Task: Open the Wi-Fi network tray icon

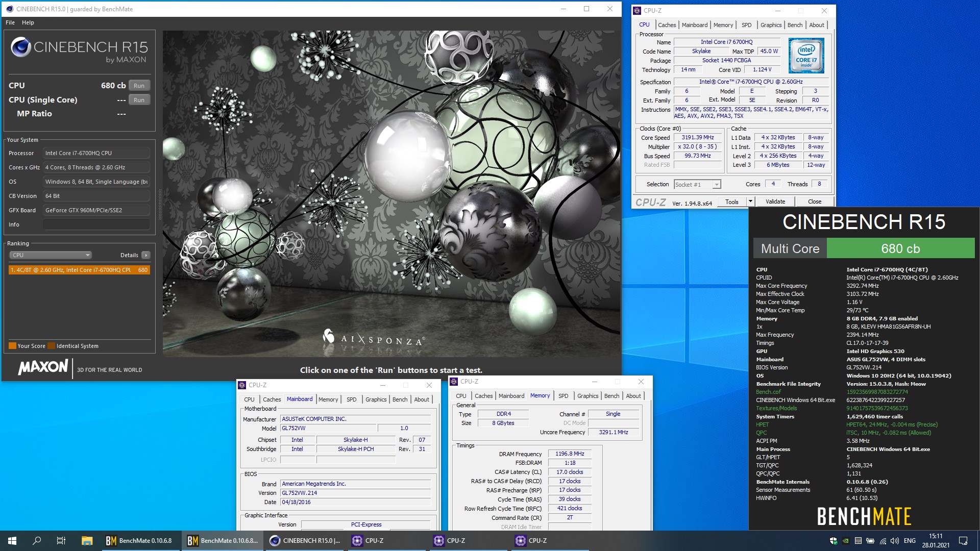Action: click(x=883, y=541)
